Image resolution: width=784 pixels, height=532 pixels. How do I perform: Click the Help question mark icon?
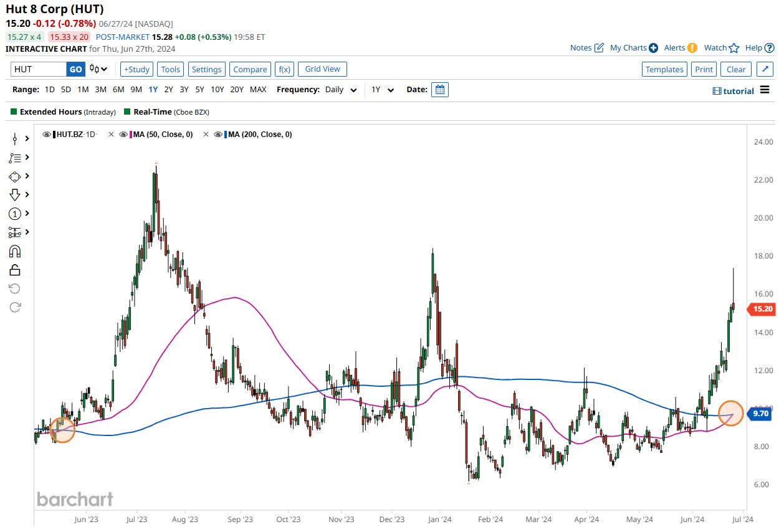point(769,48)
